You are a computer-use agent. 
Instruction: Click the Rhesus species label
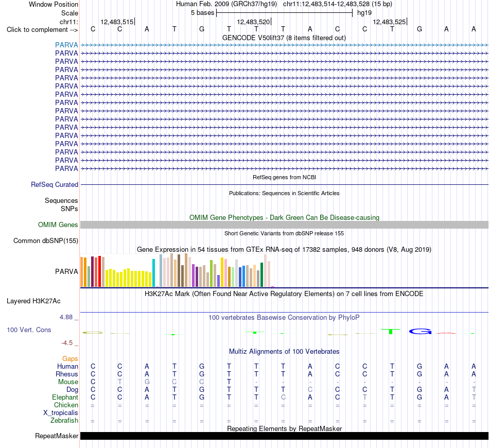[67, 374]
